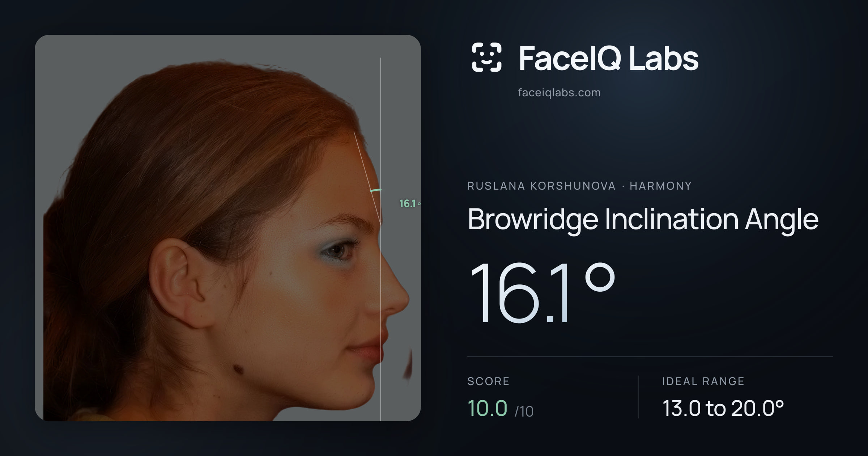The height and width of the screenshot is (456, 868).
Task: Click the 16.1° label beside the profile
Action: (410, 204)
